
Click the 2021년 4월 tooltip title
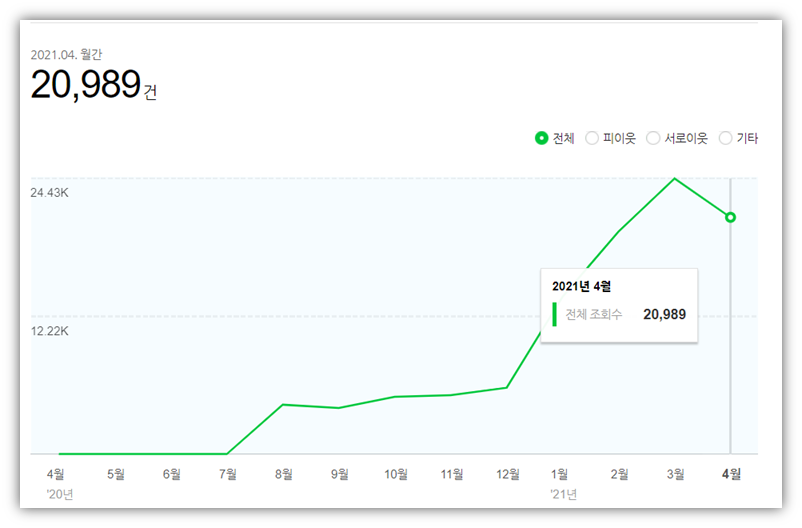pyautogui.click(x=581, y=287)
